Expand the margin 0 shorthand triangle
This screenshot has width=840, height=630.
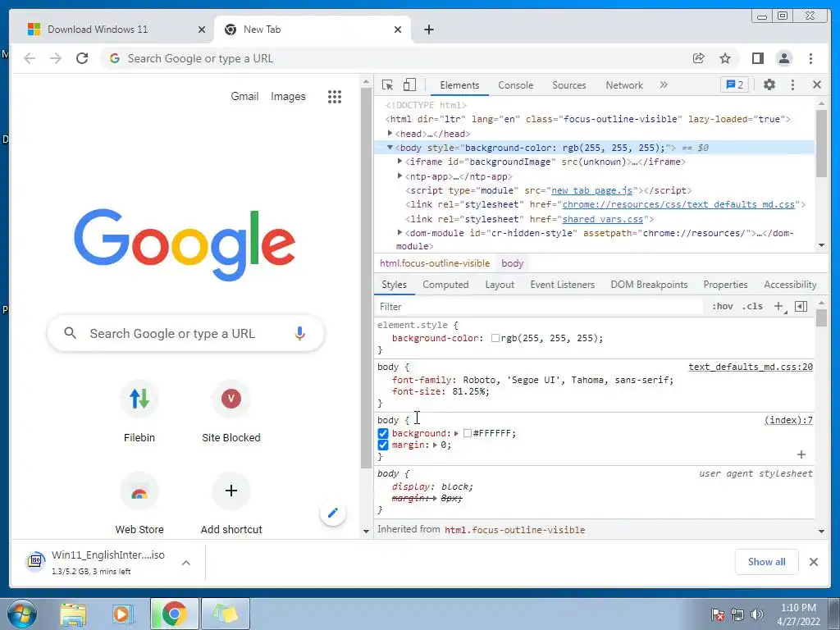click(435, 445)
